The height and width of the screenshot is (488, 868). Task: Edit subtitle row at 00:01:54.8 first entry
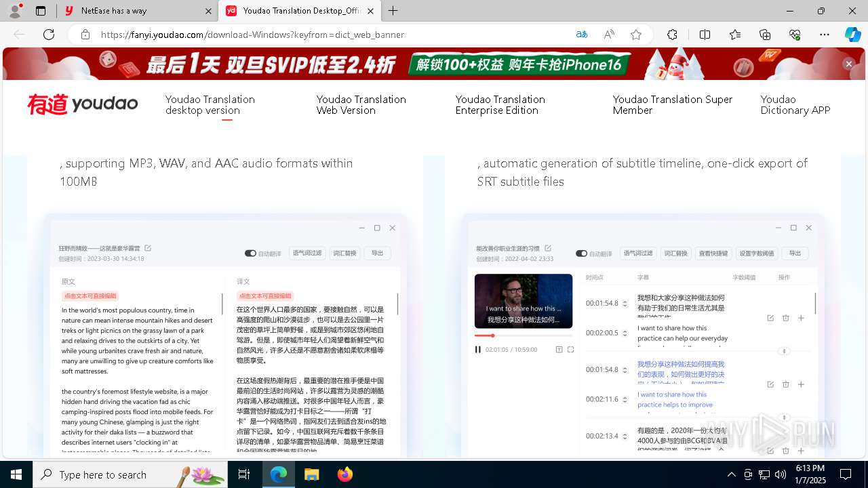pyautogui.click(x=770, y=318)
